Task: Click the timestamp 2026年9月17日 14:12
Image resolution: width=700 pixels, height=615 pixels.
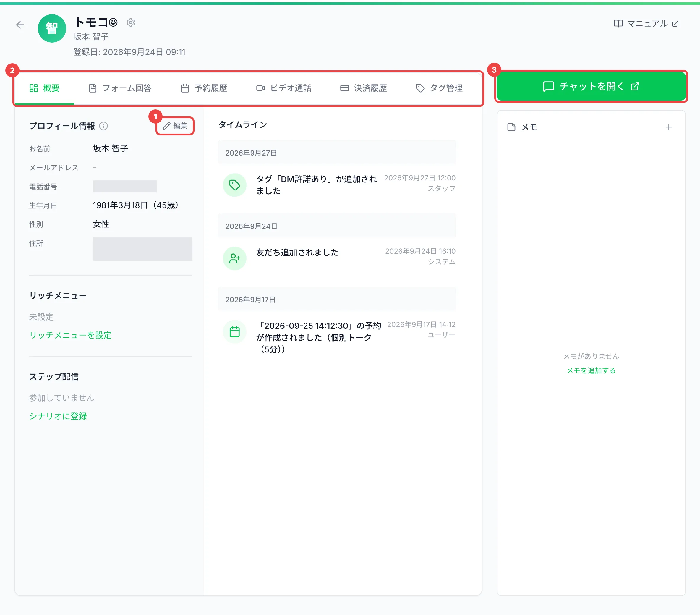Action: pos(421,324)
